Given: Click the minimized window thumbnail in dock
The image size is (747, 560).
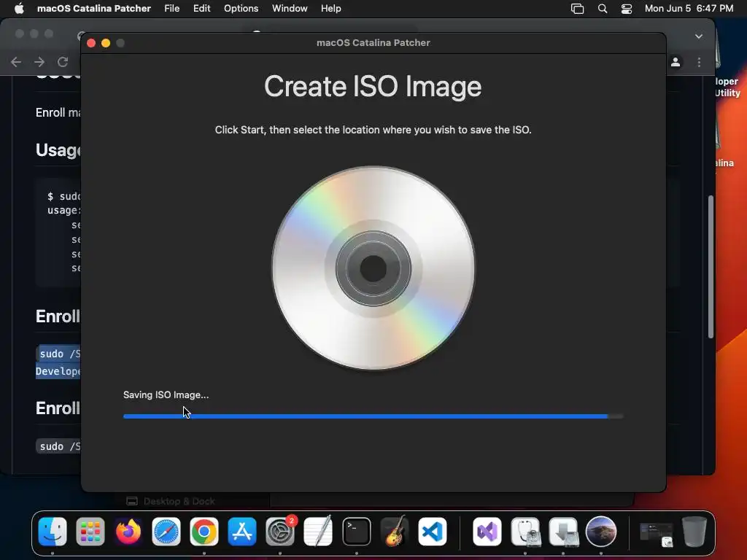Looking at the screenshot, I should [656, 533].
